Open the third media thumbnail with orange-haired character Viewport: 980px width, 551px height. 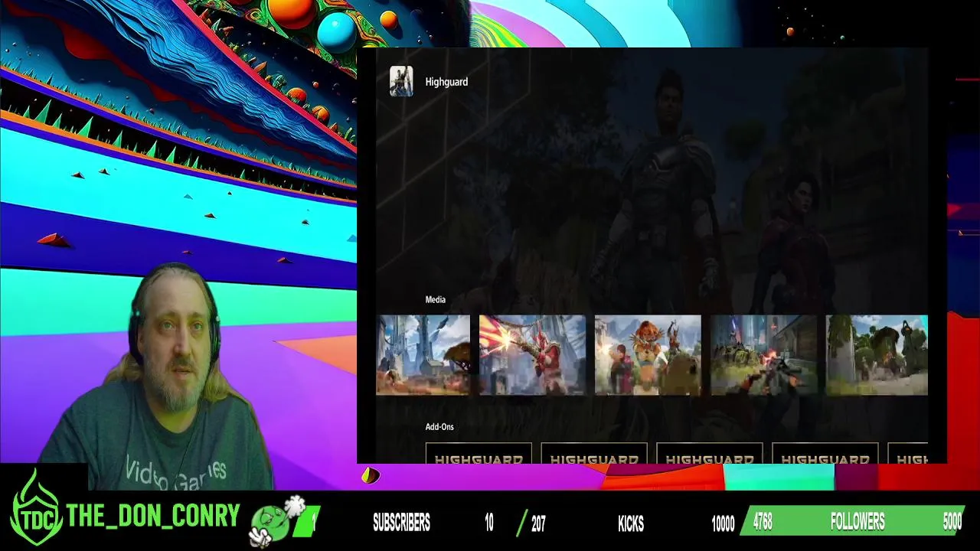coord(648,355)
